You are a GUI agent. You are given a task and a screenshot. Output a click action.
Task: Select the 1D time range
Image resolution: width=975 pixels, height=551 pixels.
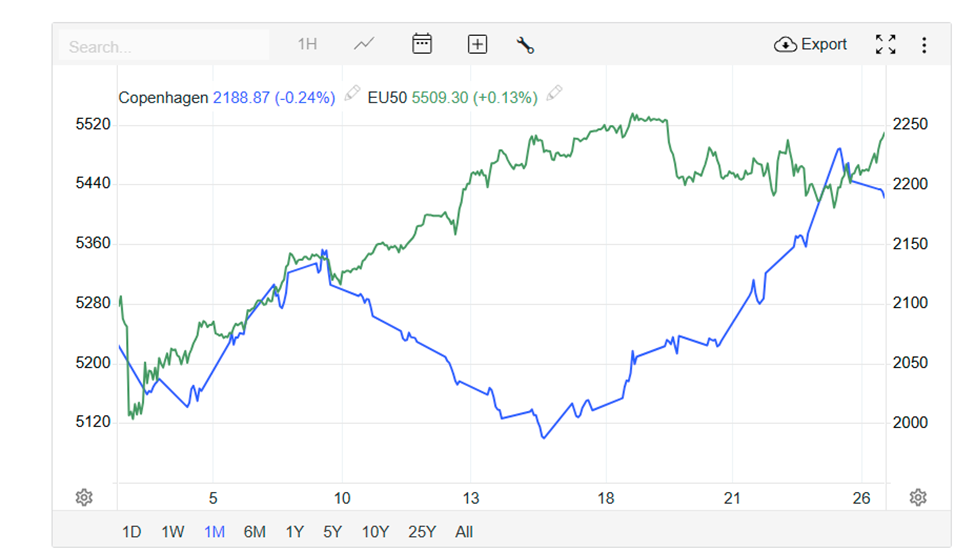click(x=131, y=532)
